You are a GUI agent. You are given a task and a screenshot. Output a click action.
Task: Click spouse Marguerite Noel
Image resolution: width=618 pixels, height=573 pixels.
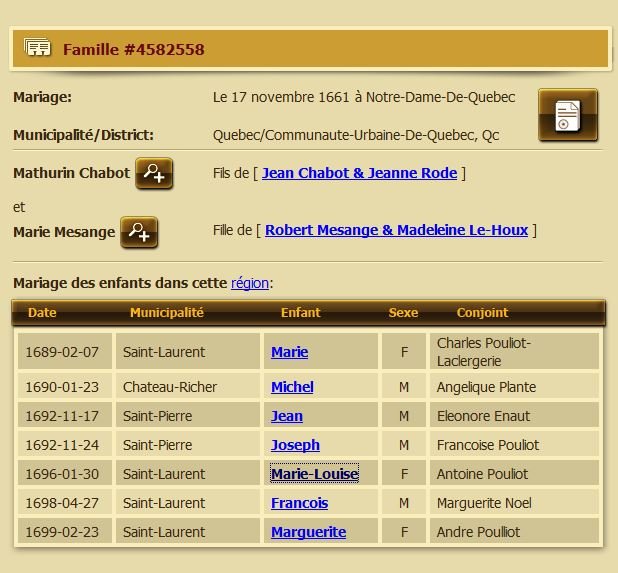tap(514, 502)
